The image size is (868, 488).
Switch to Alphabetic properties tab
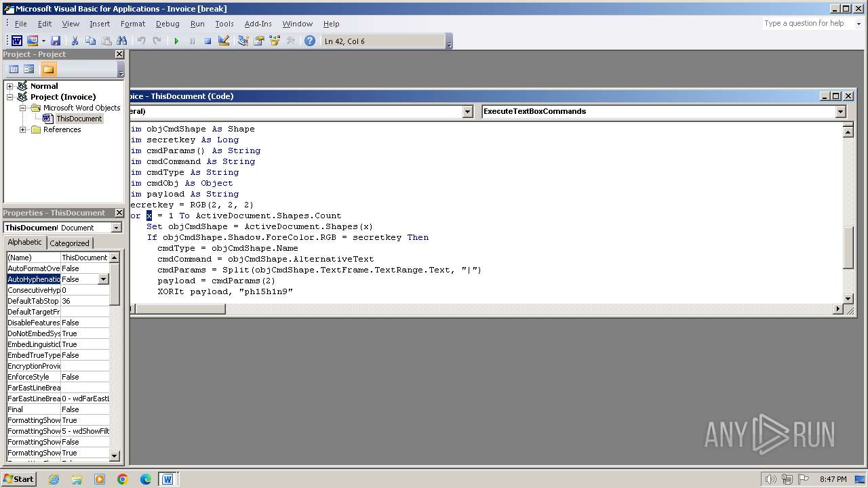pos(24,243)
